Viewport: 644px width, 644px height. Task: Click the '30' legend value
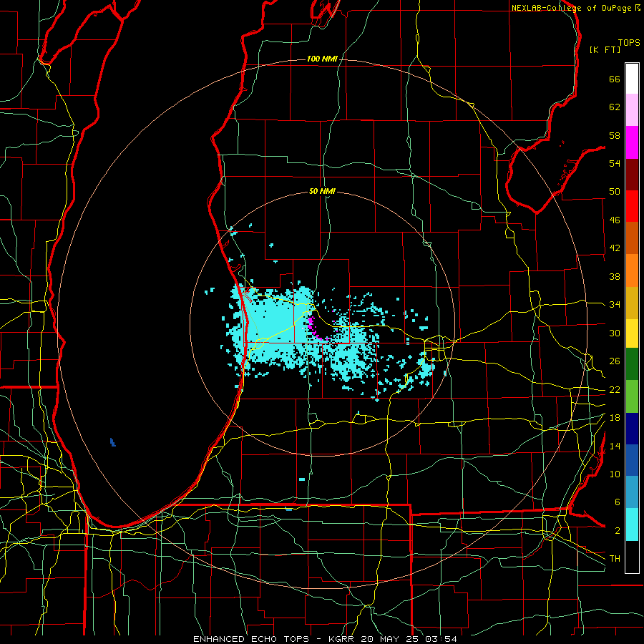click(615, 333)
